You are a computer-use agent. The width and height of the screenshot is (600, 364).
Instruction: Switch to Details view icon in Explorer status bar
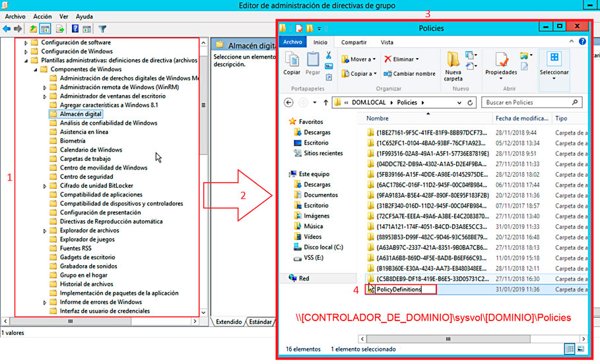pyautogui.click(x=570, y=349)
